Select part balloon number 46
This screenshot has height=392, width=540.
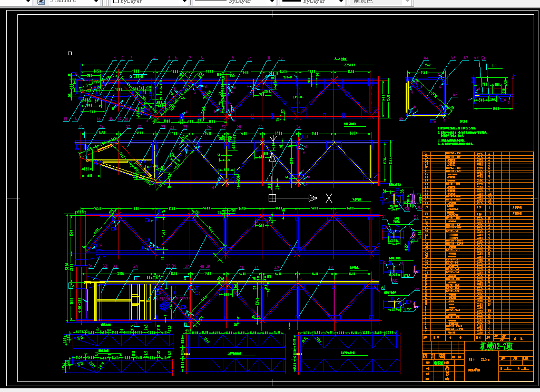(x=453, y=58)
